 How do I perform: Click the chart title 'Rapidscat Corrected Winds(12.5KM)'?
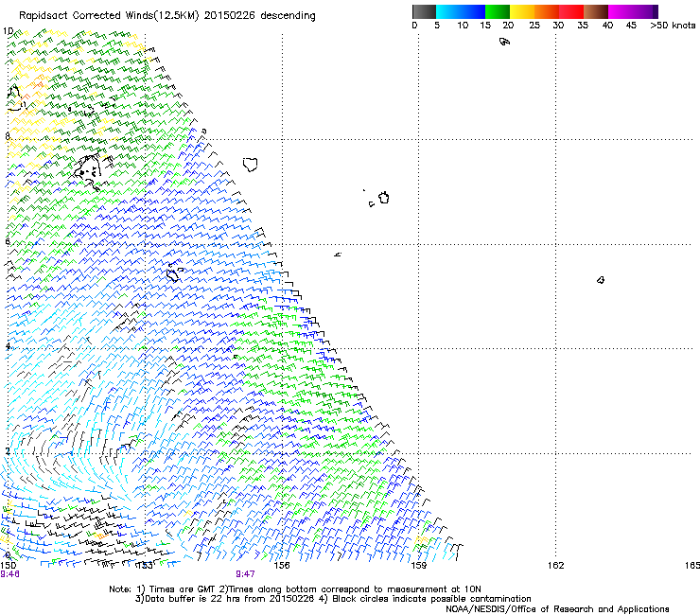pos(110,16)
